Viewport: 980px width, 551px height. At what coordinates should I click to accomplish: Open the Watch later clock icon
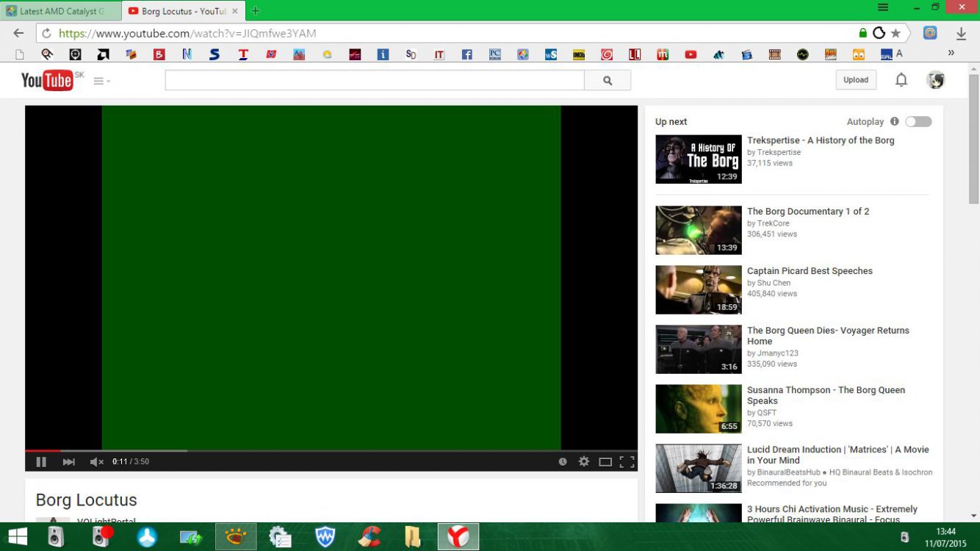coord(563,461)
